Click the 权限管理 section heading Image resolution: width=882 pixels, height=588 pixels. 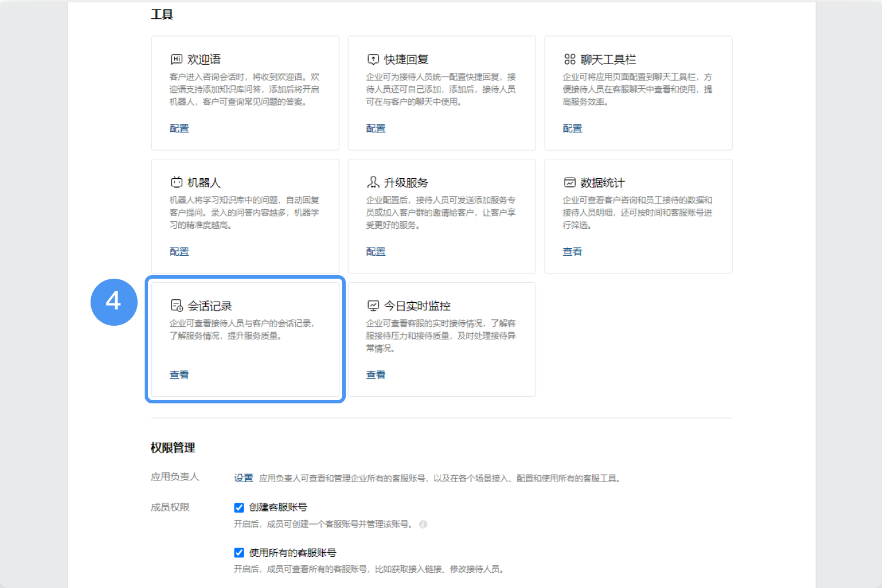coord(173,447)
